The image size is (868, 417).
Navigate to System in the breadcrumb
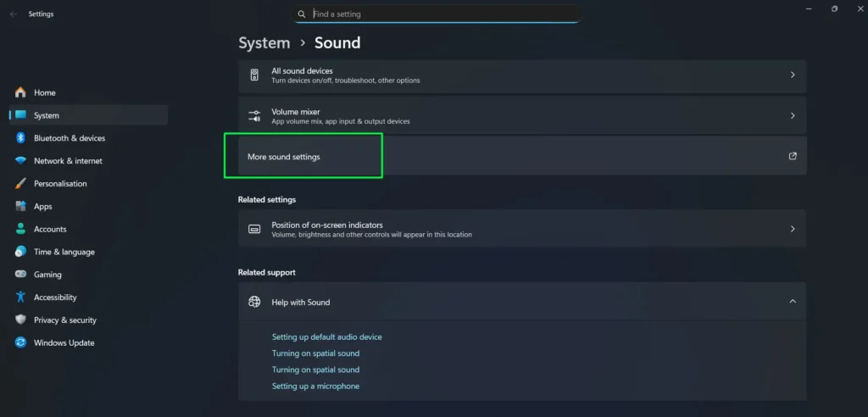tap(264, 42)
